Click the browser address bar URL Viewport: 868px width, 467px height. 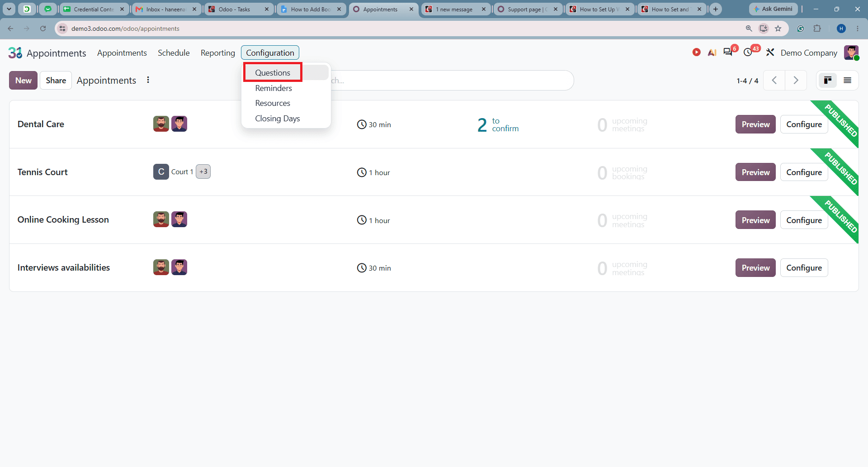125,29
